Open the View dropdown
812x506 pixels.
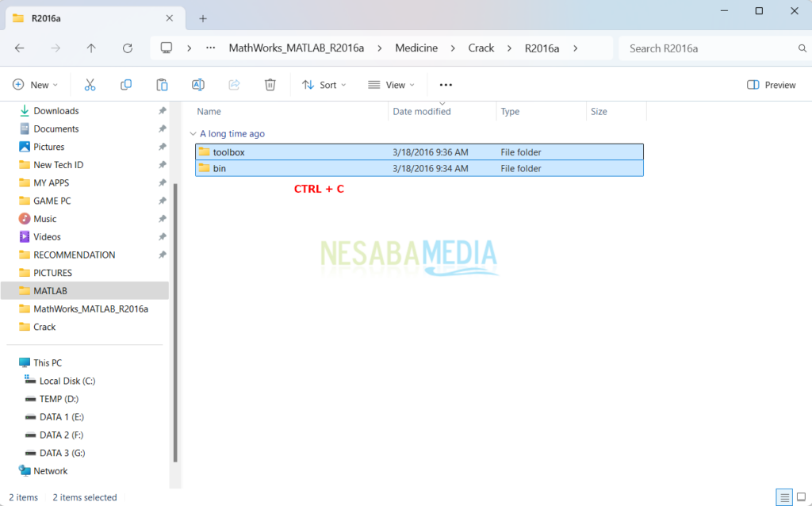pos(390,84)
